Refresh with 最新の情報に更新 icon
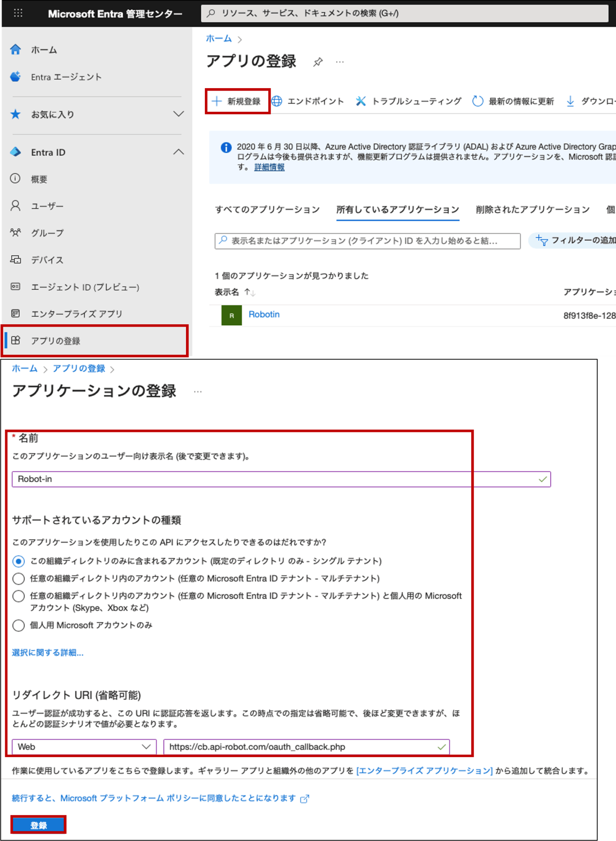The width and height of the screenshot is (616, 841). click(x=478, y=101)
